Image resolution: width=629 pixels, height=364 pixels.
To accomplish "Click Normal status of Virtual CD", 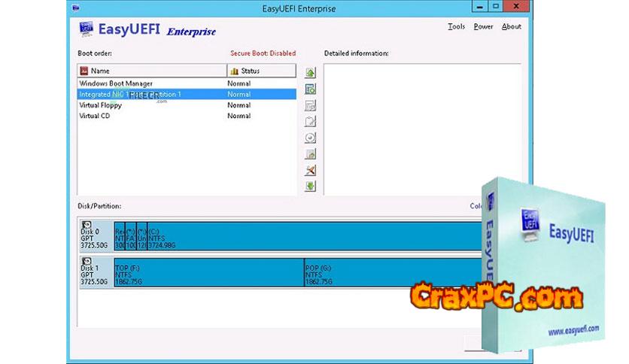I will (239, 116).
